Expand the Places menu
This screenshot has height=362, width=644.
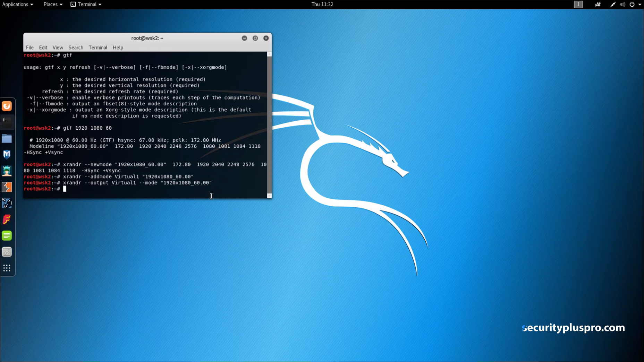click(x=53, y=5)
